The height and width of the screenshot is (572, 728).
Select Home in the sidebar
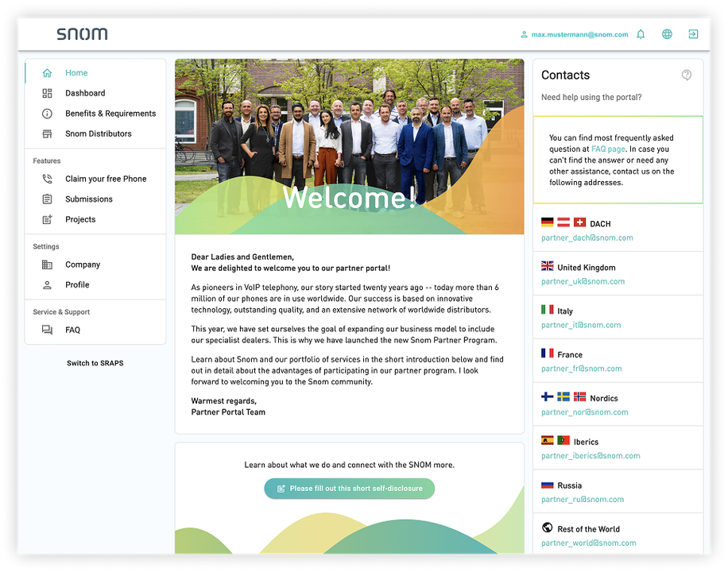coord(76,73)
